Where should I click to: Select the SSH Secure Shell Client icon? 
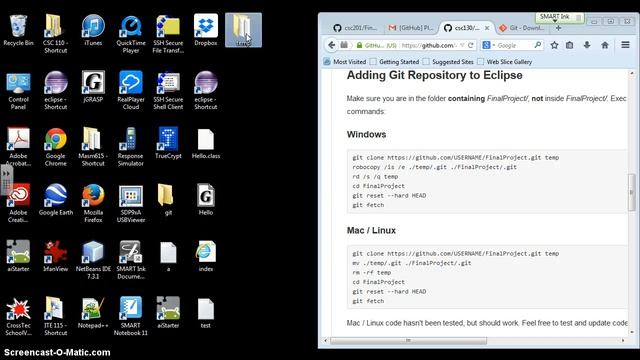[168, 90]
